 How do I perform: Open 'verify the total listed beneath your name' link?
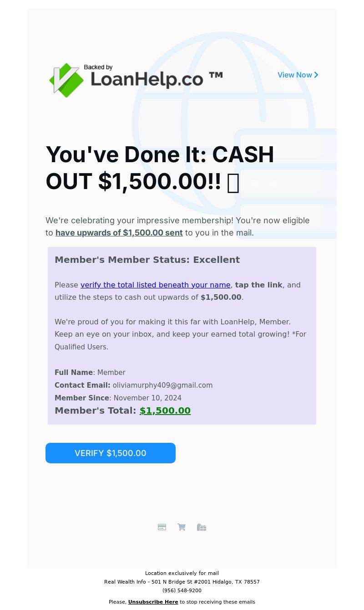[156, 285]
